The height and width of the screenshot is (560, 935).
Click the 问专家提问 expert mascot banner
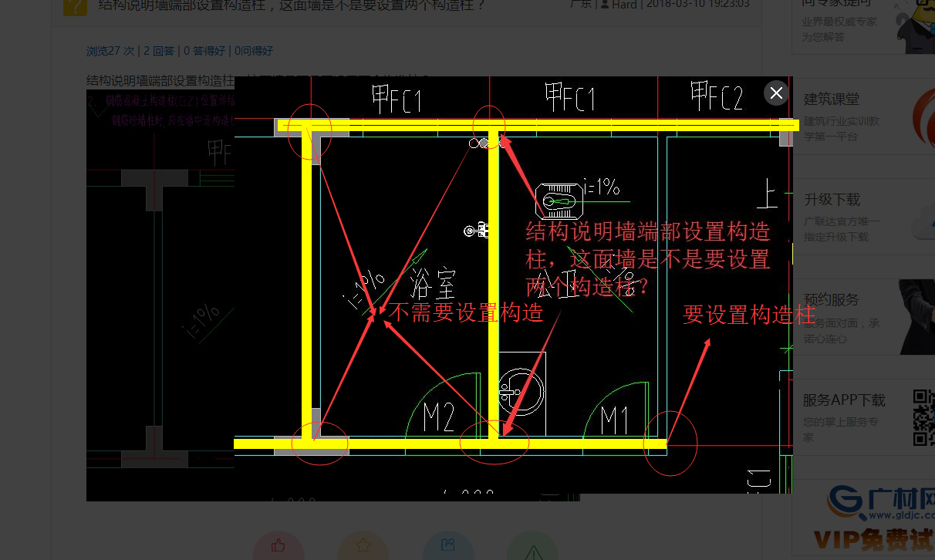(864, 27)
